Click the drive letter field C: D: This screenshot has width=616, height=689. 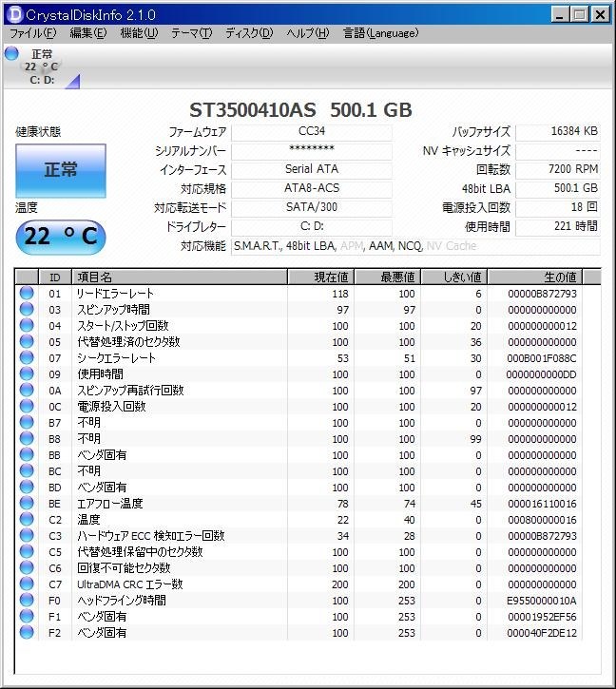312,227
